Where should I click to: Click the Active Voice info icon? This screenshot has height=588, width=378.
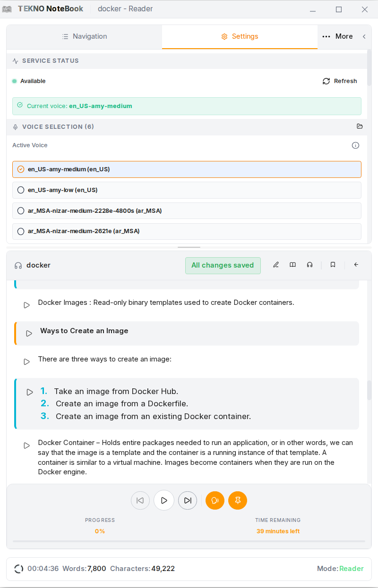[356, 145]
